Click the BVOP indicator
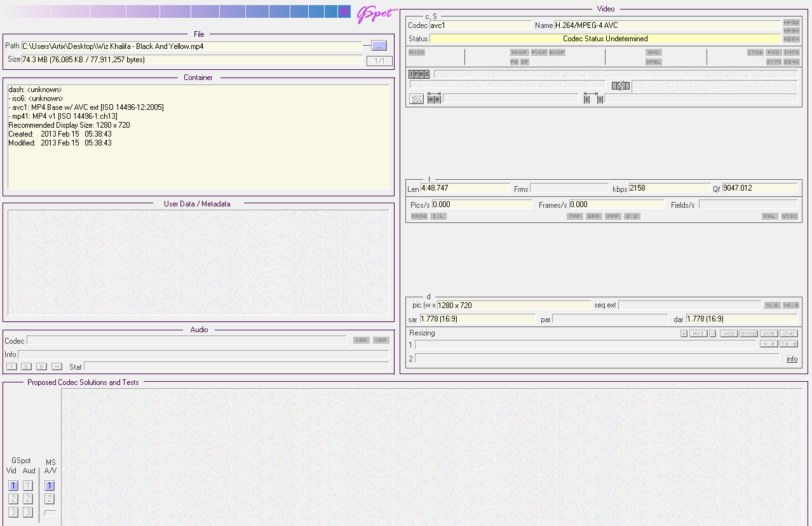 pyautogui.click(x=557, y=52)
